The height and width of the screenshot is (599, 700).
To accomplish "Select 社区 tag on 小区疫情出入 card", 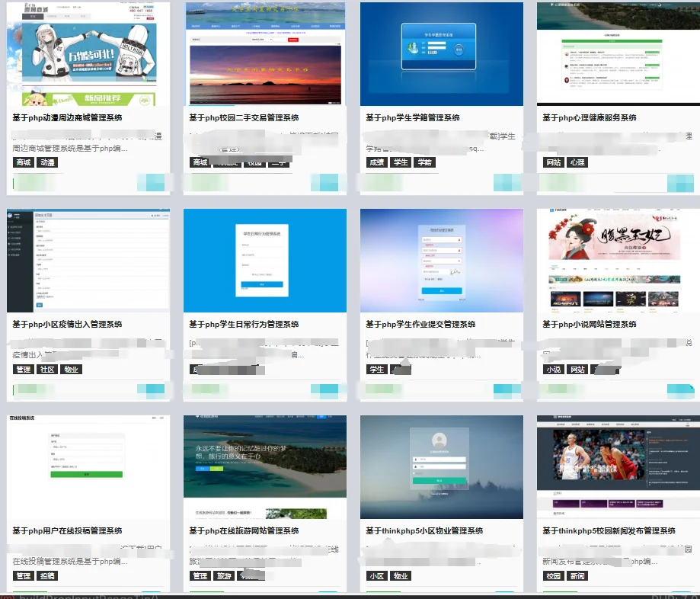I will tap(47, 370).
